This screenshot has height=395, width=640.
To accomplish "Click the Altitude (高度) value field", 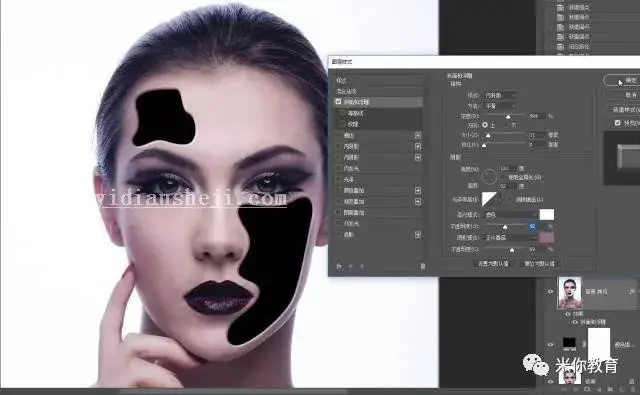I will [x=508, y=186].
